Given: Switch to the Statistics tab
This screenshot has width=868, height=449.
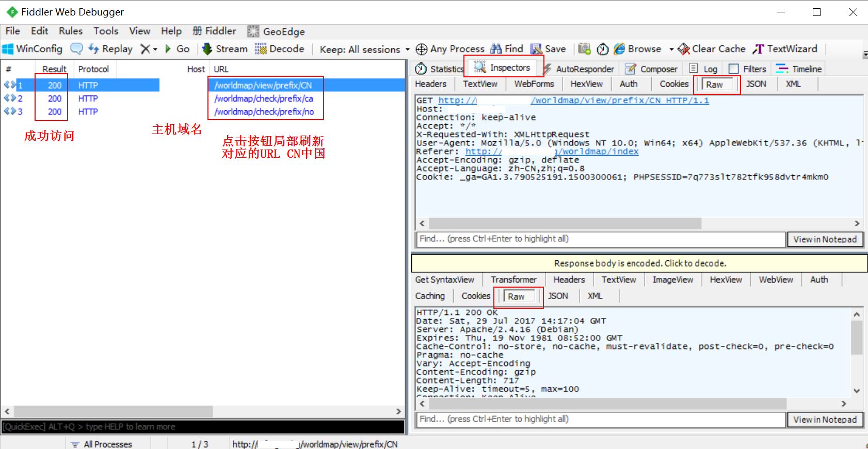Looking at the screenshot, I should coord(440,69).
